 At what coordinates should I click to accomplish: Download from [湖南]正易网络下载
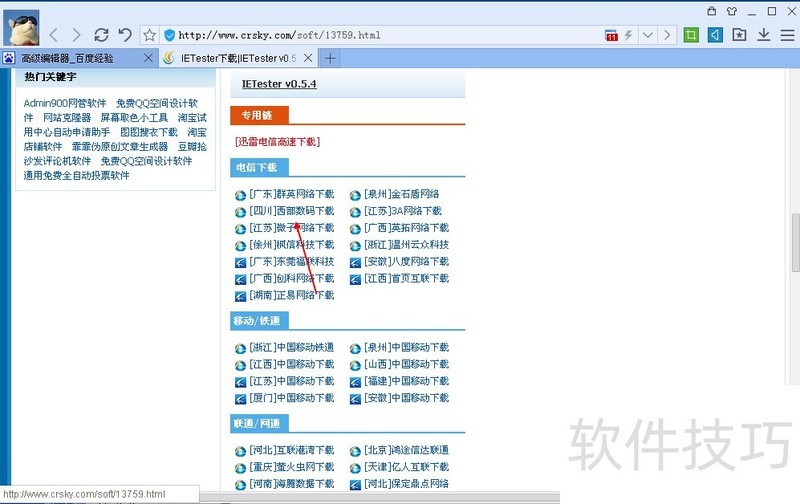tap(291, 295)
